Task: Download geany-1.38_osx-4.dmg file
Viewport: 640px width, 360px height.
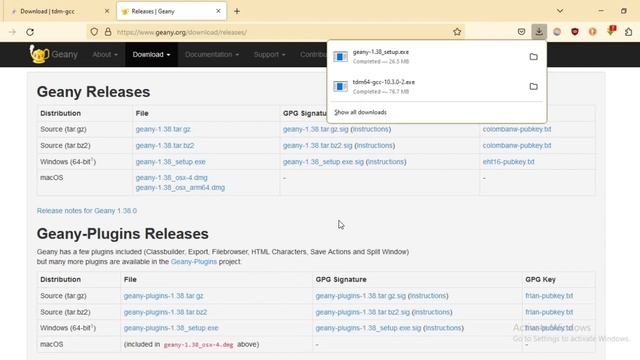Action: click(171, 178)
